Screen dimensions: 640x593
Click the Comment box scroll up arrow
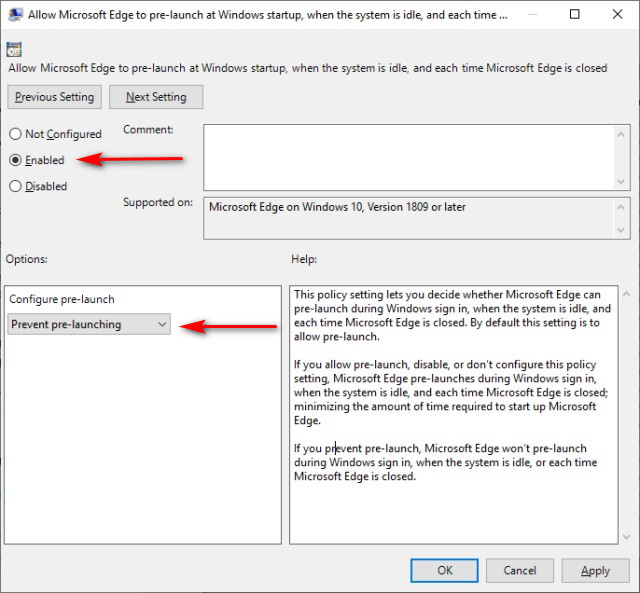[x=621, y=134]
